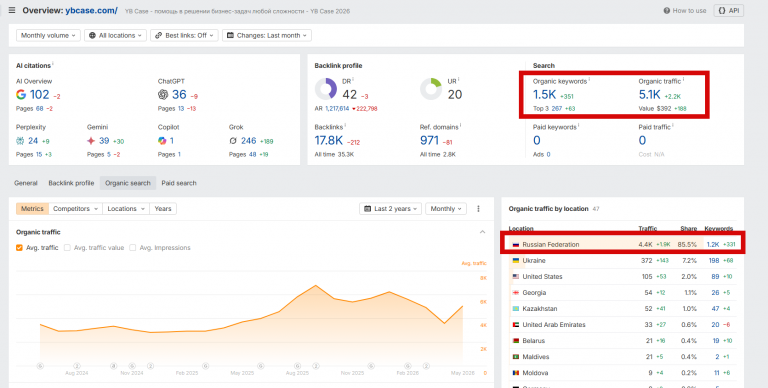This screenshot has width=768, height=388.
Task: Click the Moldova flag icon
Action: (x=515, y=373)
